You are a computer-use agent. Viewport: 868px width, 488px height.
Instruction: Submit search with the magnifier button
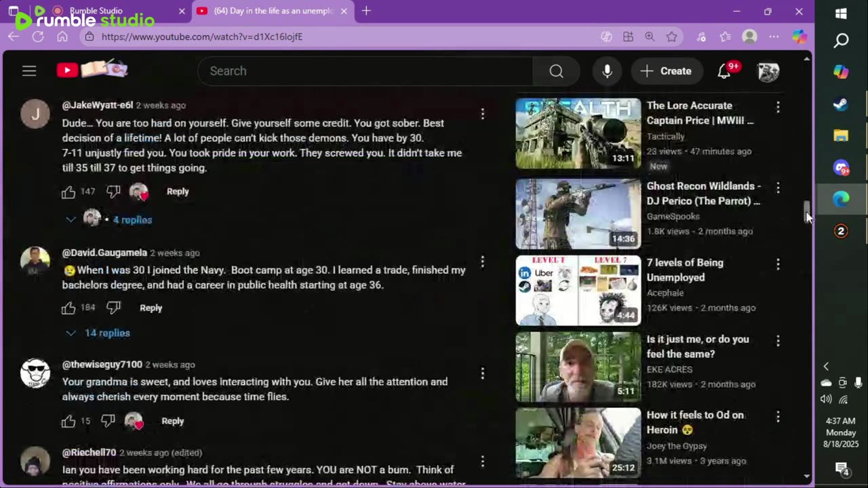pos(556,71)
